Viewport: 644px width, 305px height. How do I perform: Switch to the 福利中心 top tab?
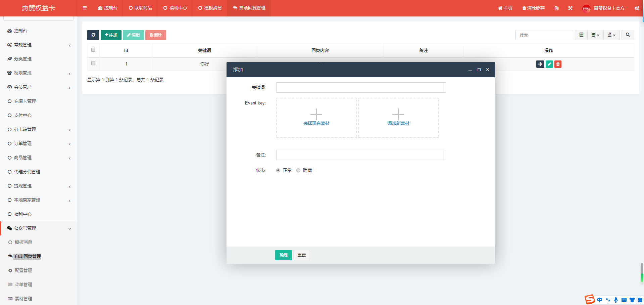tap(175, 8)
